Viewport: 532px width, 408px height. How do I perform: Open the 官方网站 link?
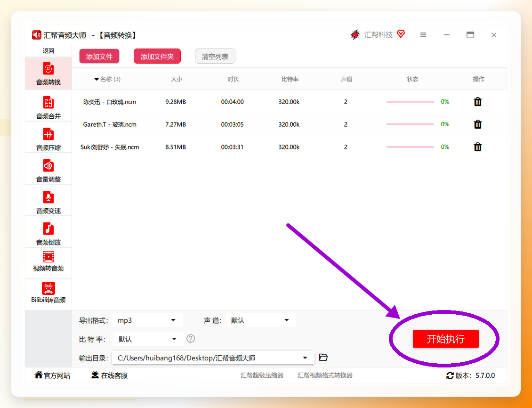click(57, 375)
